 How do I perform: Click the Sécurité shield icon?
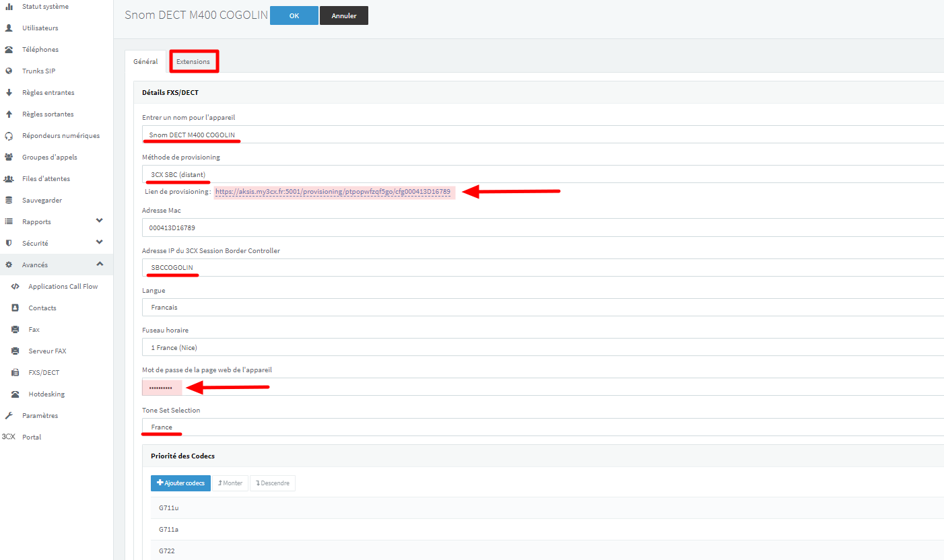pos(9,244)
